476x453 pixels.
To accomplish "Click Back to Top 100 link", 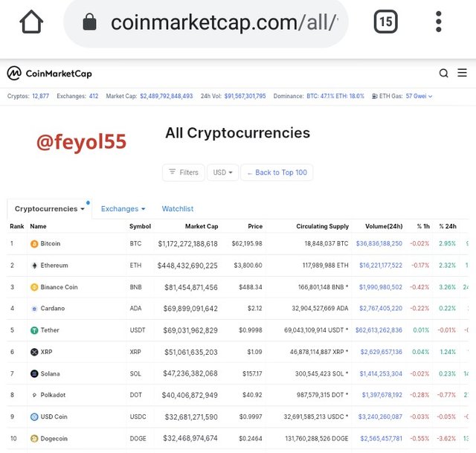I will tap(277, 173).
